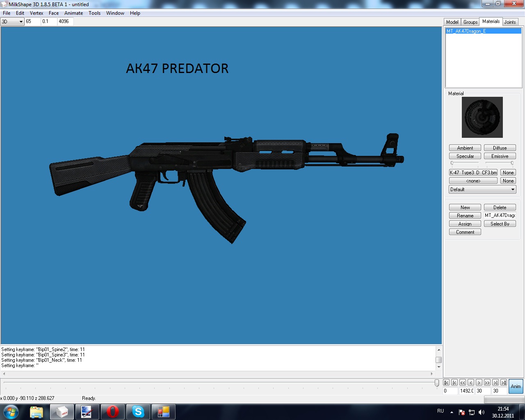This screenshot has width=525, height=420.
Task: Switch to the Groups tab
Action: (x=470, y=22)
